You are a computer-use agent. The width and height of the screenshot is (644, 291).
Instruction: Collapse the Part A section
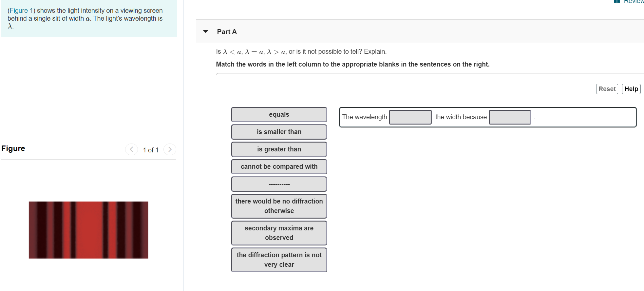205,31
